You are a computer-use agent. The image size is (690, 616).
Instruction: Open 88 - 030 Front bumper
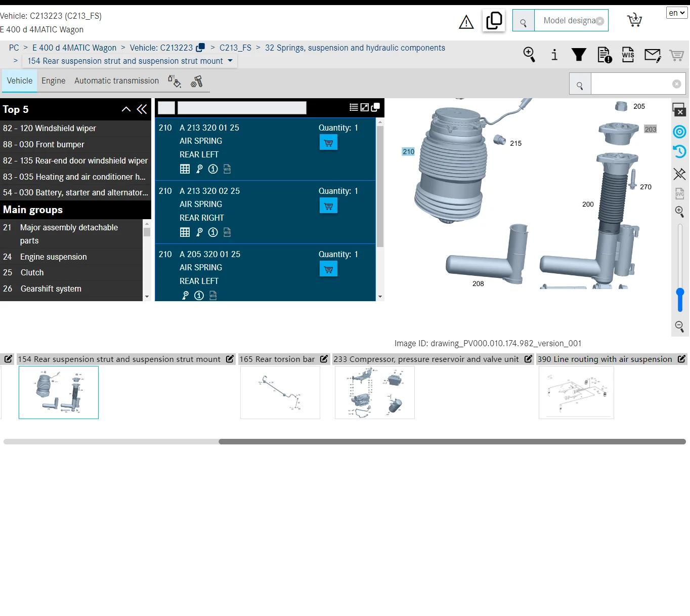click(x=75, y=145)
